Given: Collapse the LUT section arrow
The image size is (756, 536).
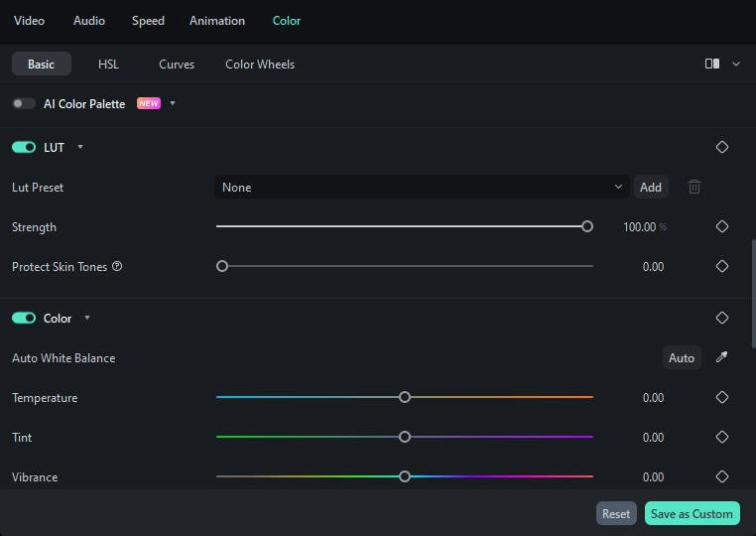Looking at the screenshot, I should click(80, 147).
